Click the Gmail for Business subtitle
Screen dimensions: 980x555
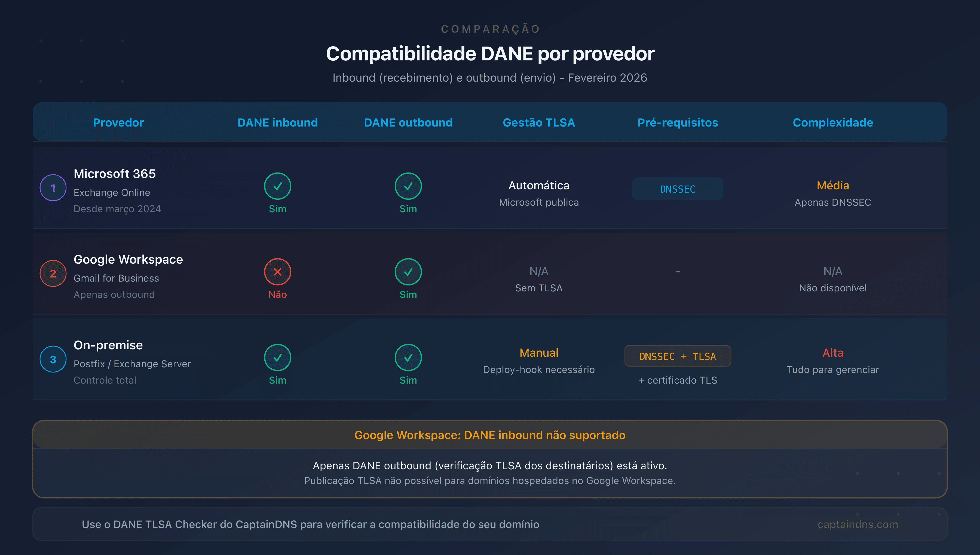(116, 278)
